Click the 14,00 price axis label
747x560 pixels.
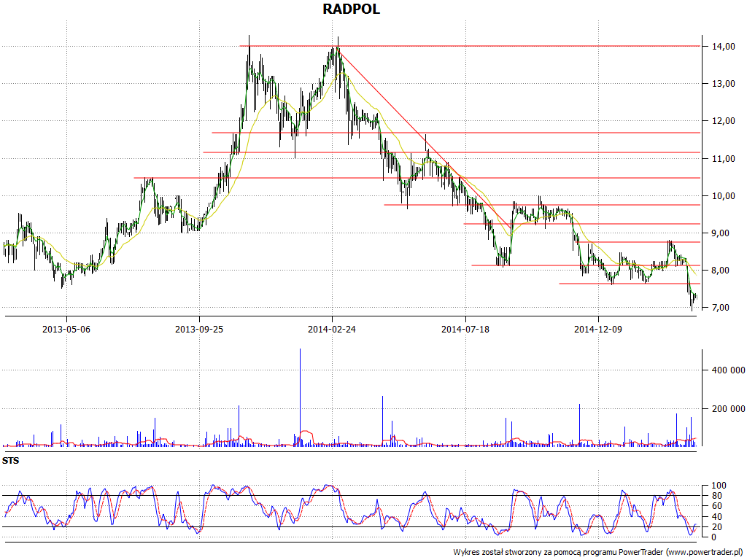pyautogui.click(x=723, y=47)
